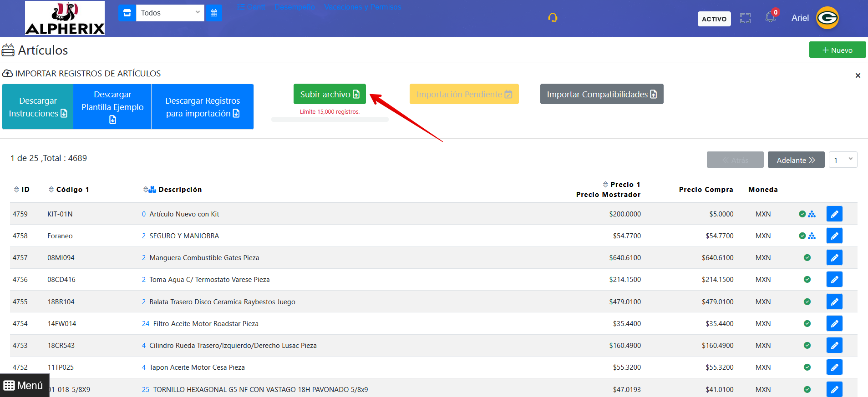Edit article KIT-01N with pencil icon
Viewport: 868px width, 397px height.
point(834,214)
